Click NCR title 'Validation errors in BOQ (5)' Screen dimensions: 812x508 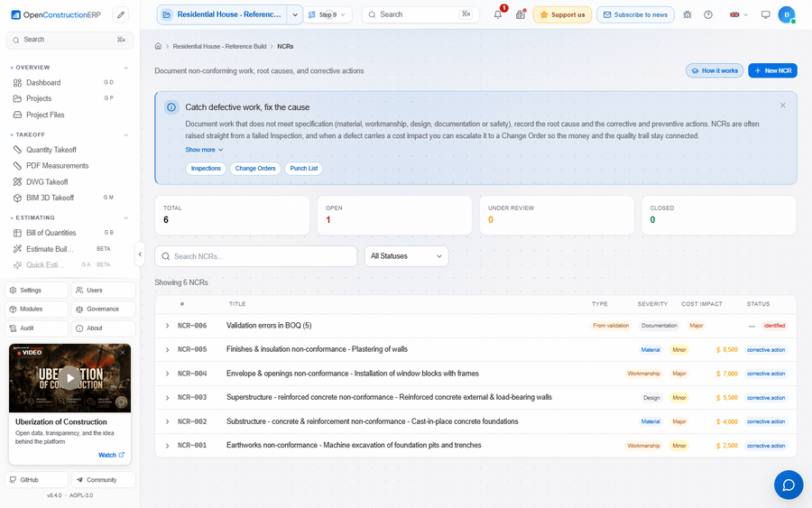(269, 326)
